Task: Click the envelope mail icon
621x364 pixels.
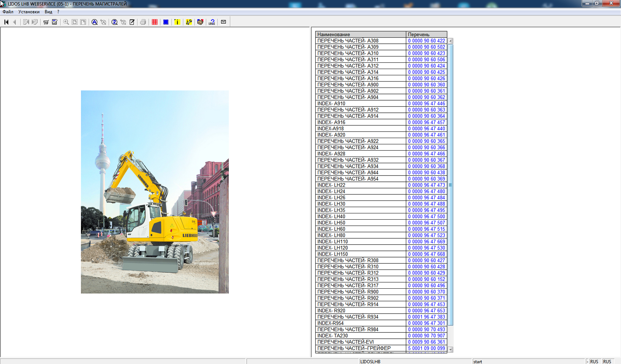Action: (223, 22)
